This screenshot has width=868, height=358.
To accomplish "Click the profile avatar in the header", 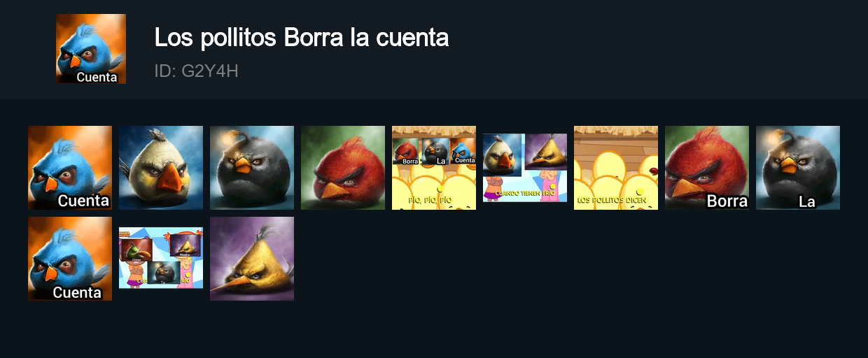I will click(91, 49).
